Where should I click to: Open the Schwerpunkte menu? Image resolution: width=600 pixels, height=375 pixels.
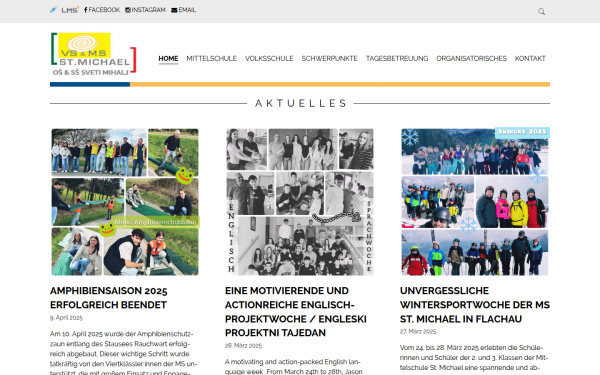pos(329,59)
